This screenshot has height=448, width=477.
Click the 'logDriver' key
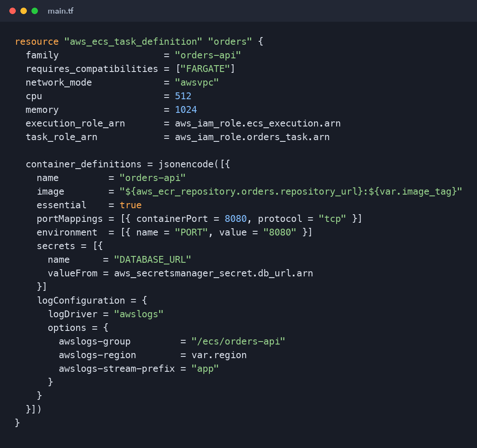pyautogui.click(x=73, y=314)
